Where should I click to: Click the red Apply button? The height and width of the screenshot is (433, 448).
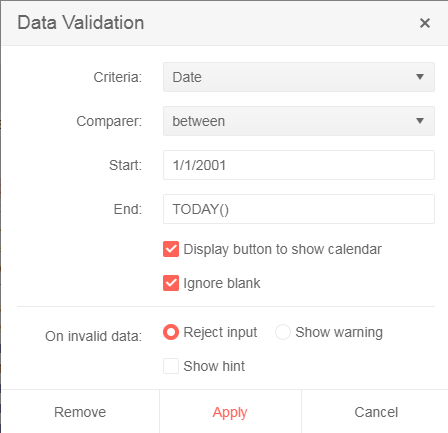[230, 412]
